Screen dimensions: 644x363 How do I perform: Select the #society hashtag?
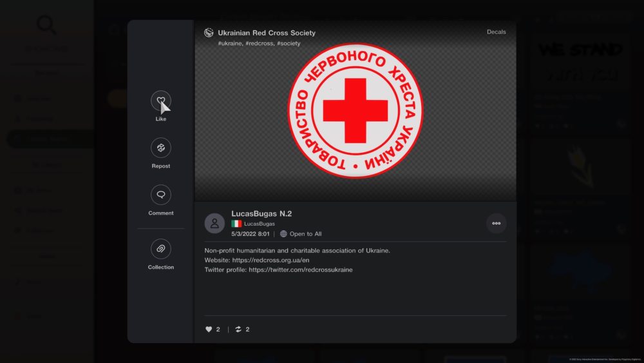tap(289, 43)
